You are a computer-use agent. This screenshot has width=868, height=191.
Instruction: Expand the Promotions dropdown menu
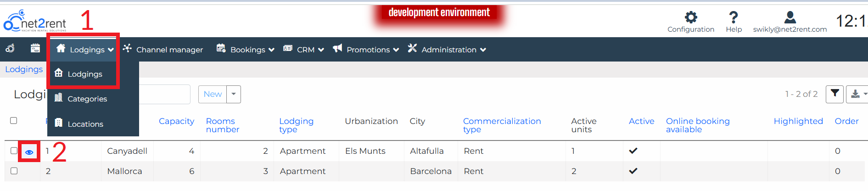[x=366, y=50]
